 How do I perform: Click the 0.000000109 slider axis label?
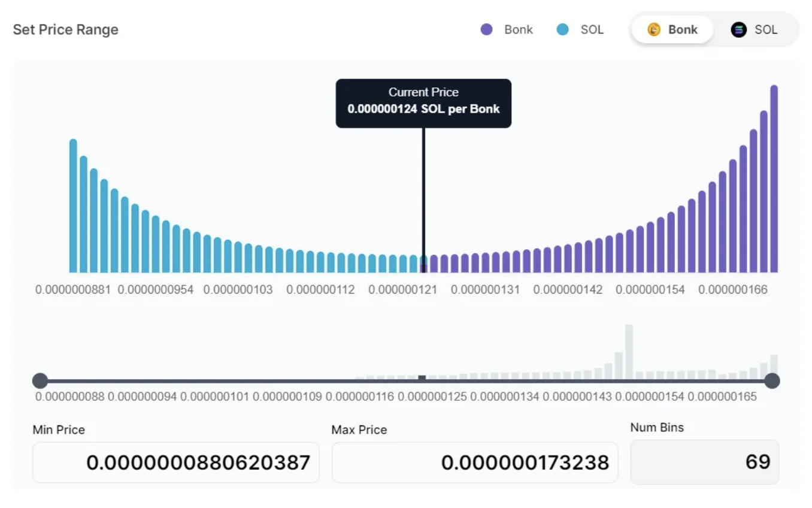click(287, 397)
